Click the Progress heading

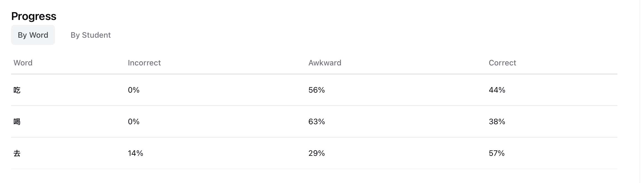tap(34, 16)
